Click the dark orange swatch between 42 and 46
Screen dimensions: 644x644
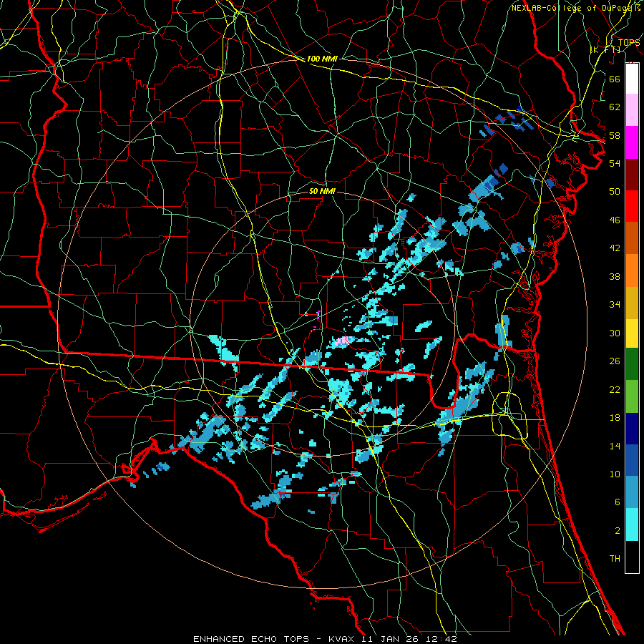tap(632, 238)
